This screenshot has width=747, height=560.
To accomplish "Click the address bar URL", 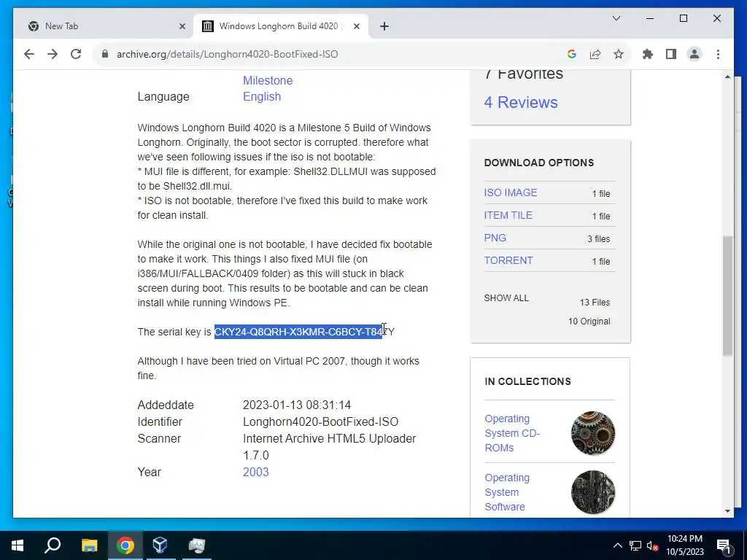I will pyautogui.click(x=228, y=54).
